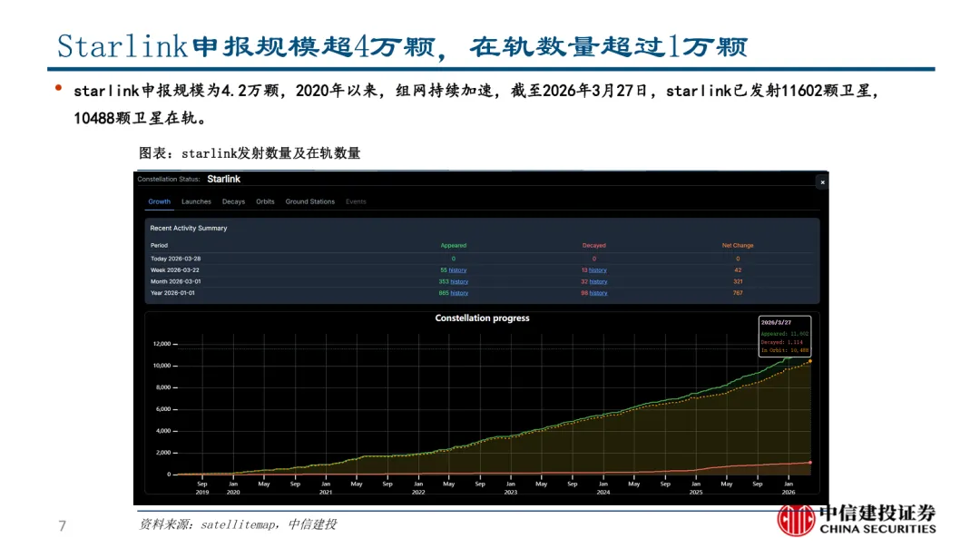Open the Orbits tab

point(265,201)
